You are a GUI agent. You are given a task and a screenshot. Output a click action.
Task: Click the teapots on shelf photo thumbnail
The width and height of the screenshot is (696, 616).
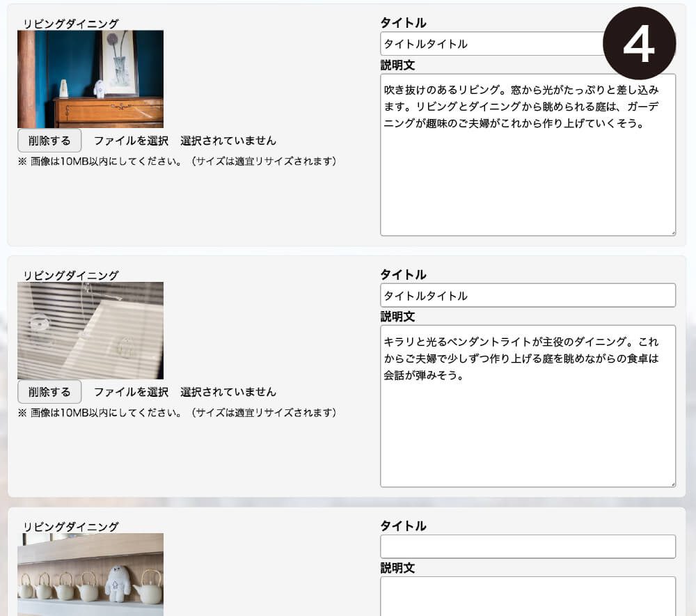coord(90,574)
